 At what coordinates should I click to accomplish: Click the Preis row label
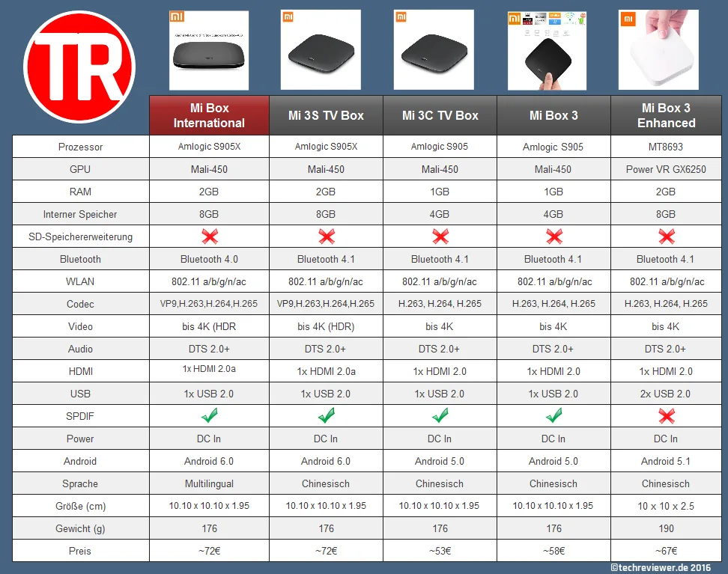pyautogui.click(x=80, y=551)
